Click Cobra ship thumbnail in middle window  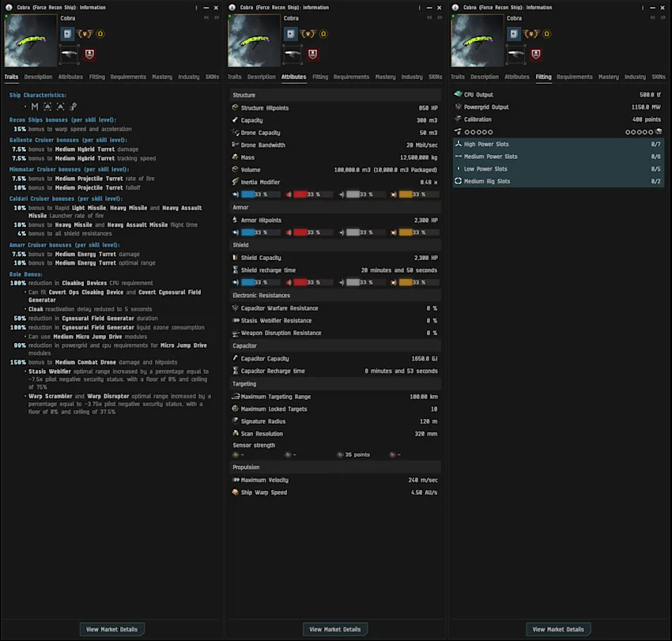click(x=254, y=41)
